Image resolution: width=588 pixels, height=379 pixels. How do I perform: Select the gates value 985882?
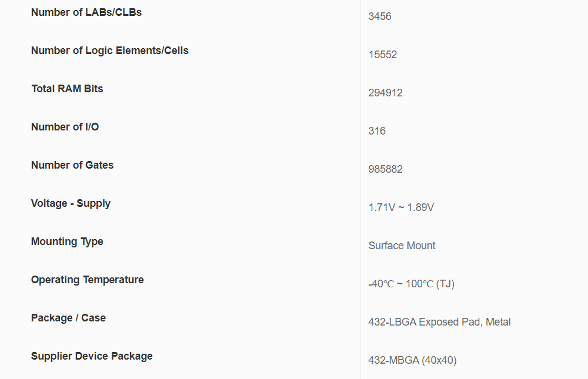click(x=386, y=169)
